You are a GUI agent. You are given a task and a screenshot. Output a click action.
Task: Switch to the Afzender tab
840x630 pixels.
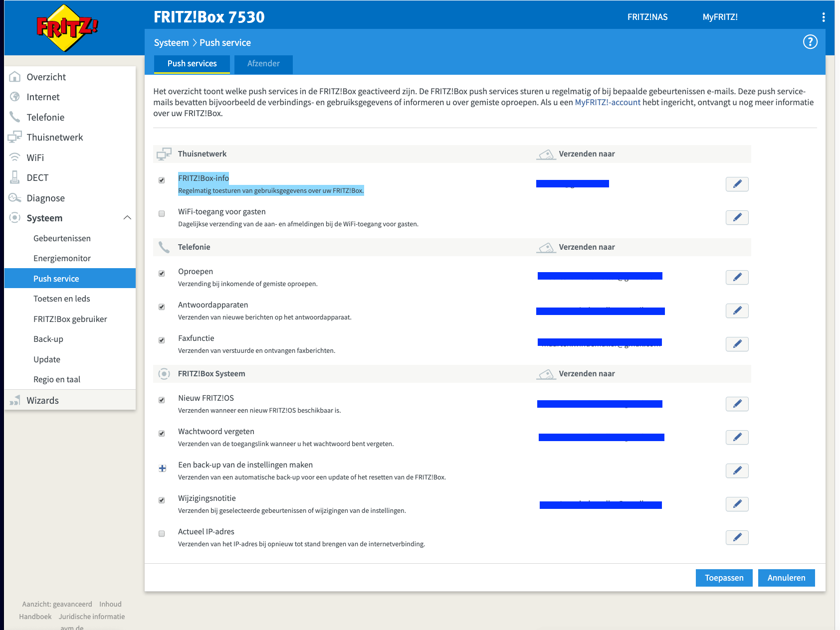pyautogui.click(x=263, y=64)
